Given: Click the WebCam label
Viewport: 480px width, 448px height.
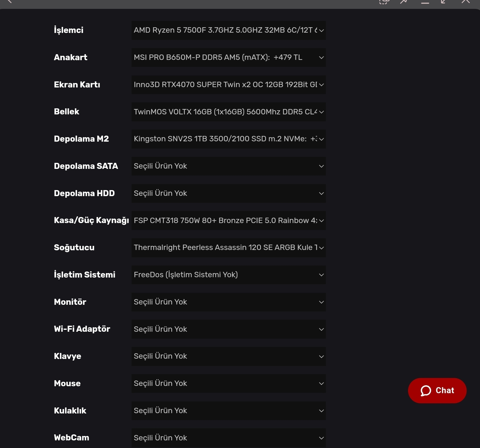Looking at the screenshot, I should point(72,438).
